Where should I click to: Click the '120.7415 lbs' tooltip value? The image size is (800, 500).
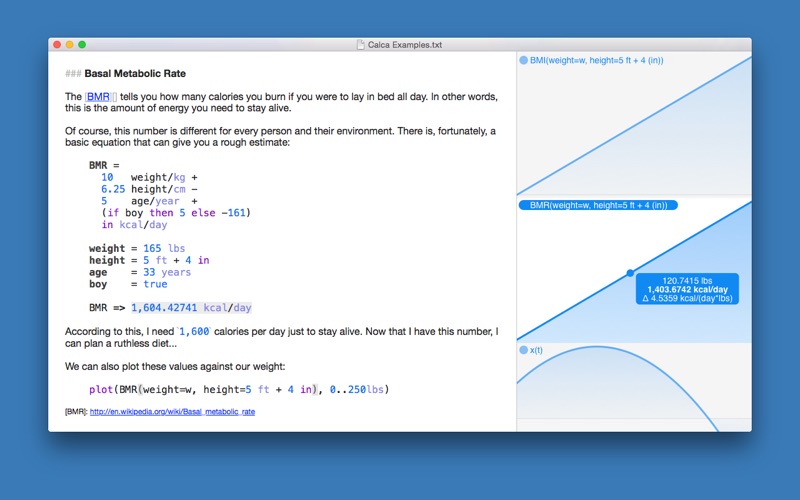[687, 281]
